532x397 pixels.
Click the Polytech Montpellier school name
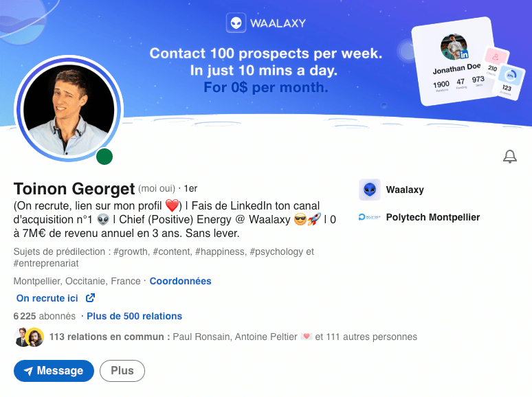tap(433, 217)
